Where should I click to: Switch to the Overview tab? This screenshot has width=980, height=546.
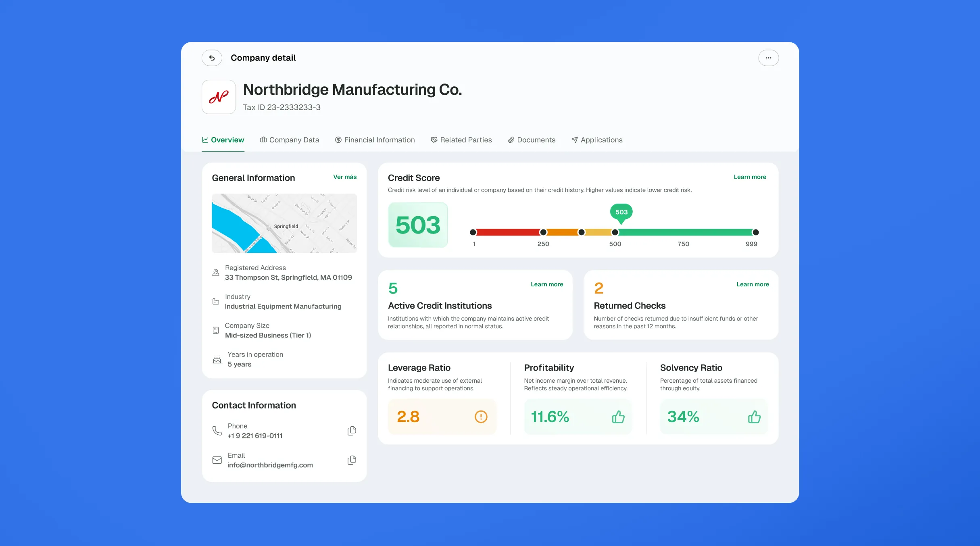coord(223,140)
